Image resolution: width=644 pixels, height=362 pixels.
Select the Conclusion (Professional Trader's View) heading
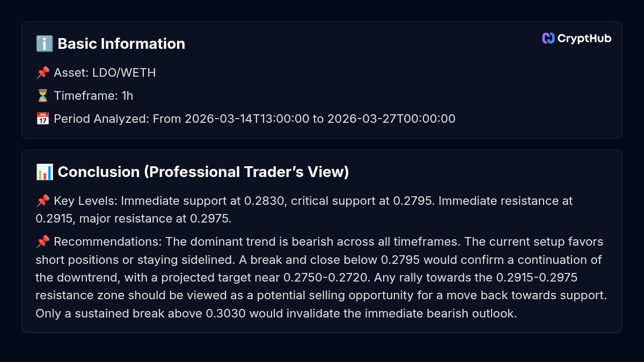point(203,172)
